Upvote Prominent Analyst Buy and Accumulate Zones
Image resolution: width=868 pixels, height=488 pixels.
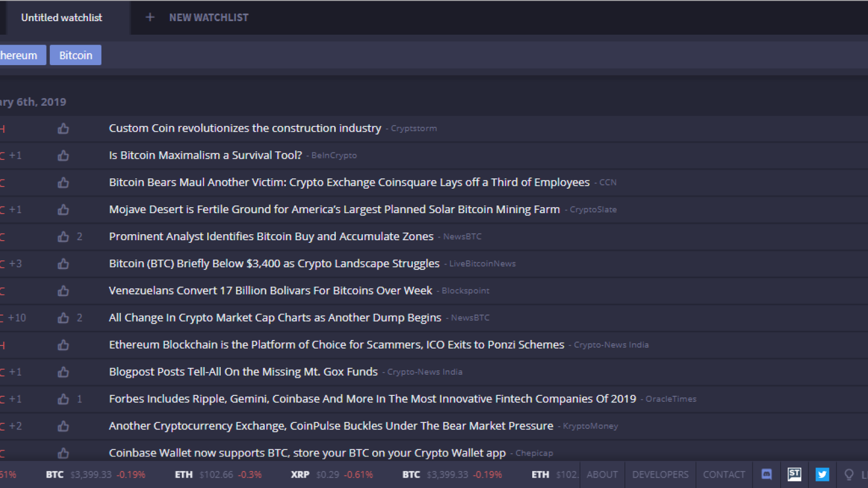coord(63,237)
